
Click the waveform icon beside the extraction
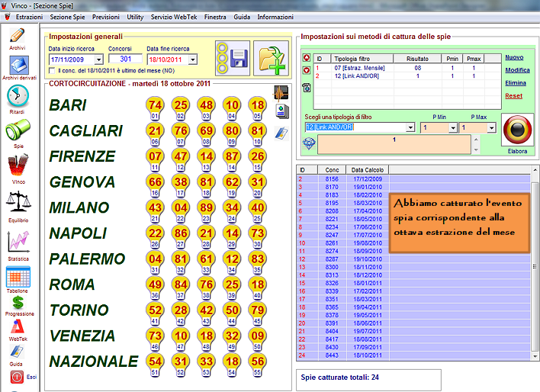pos(281,93)
